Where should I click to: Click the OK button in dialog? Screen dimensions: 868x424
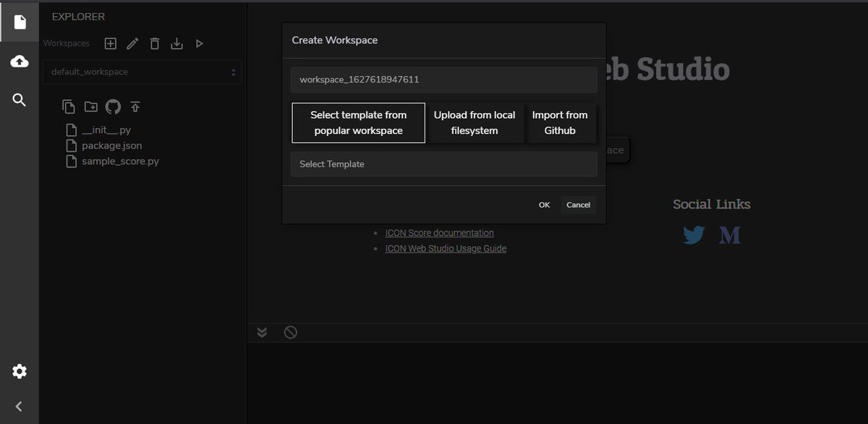point(544,205)
